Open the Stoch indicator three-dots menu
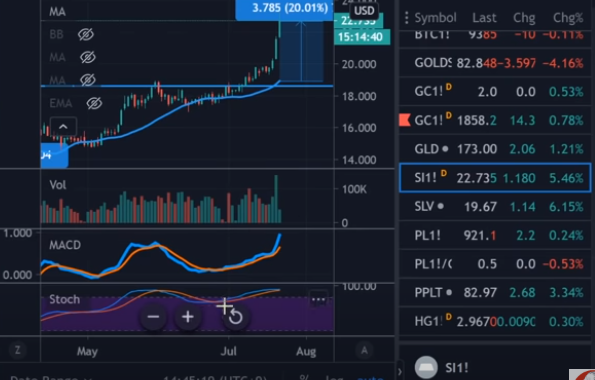 [x=318, y=300]
